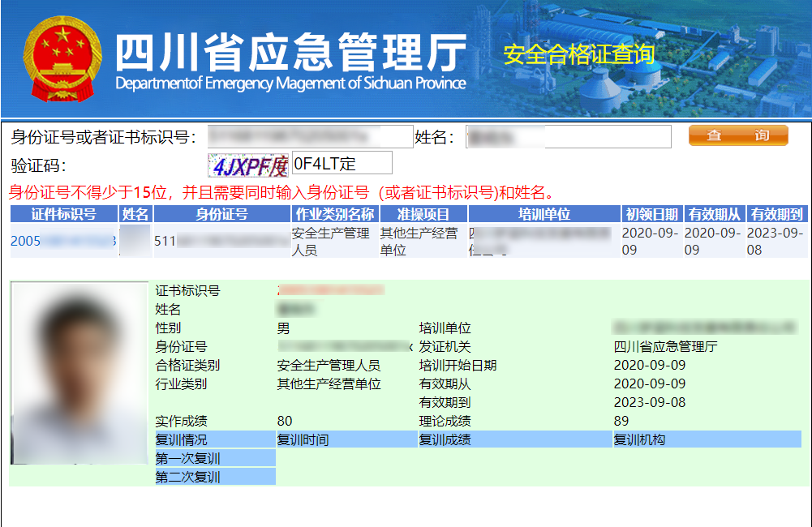Click the 有效期到 column header
This screenshot has height=527, width=812.
(x=777, y=214)
